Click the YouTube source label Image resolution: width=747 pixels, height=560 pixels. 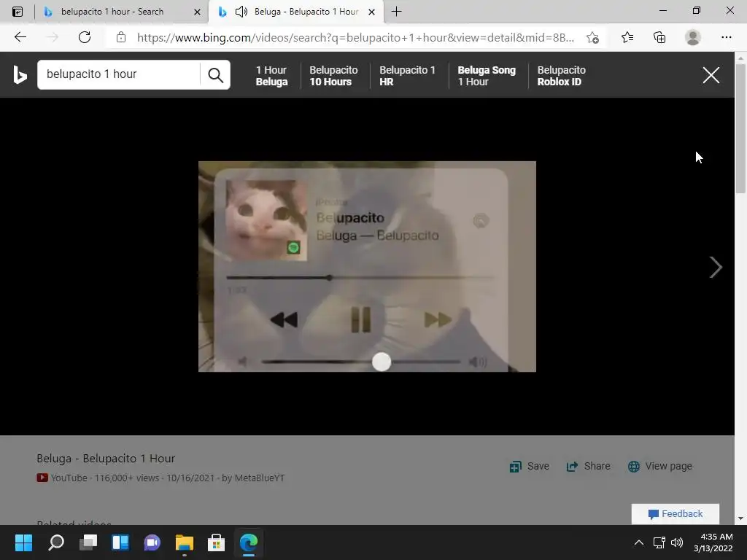(69, 478)
